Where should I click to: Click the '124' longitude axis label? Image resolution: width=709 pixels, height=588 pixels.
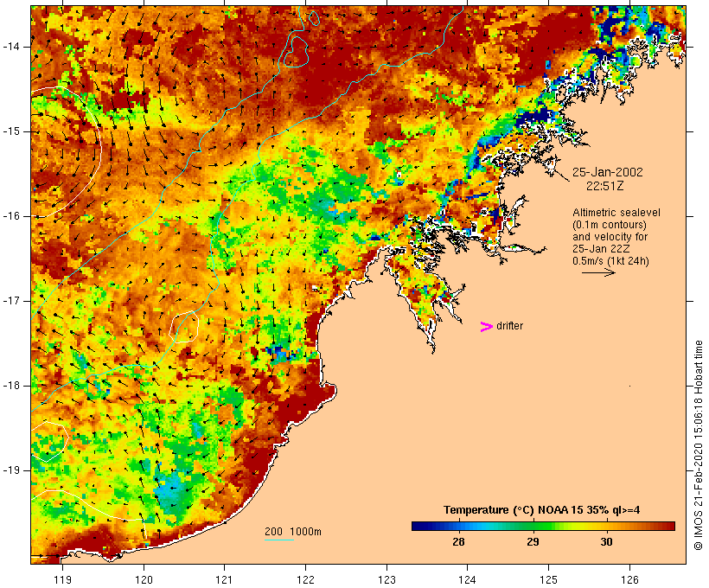tap(467, 579)
